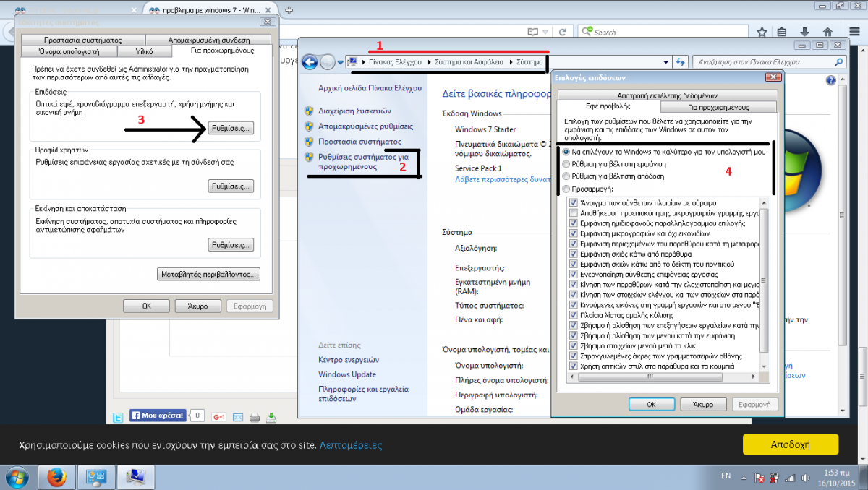This screenshot has height=490, width=868.
Task: Click the printer icon on the page
Action: (x=255, y=417)
